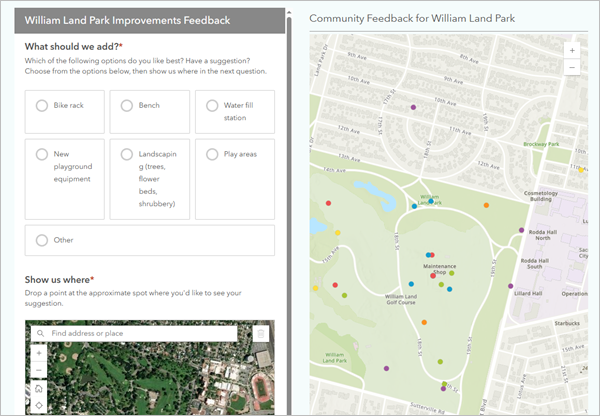The height and width of the screenshot is (416, 600).
Task: Select the Bench radio option
Action: coord(127,105)
